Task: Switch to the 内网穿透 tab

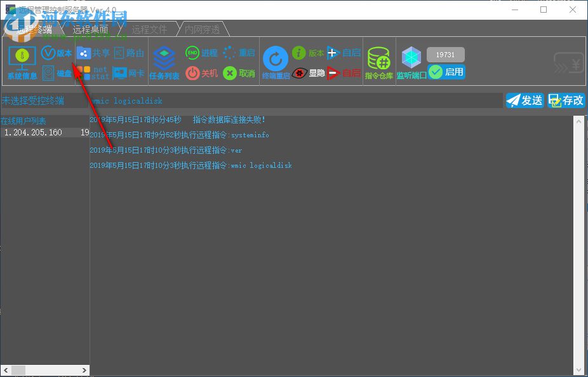Action: pos(203,30)
